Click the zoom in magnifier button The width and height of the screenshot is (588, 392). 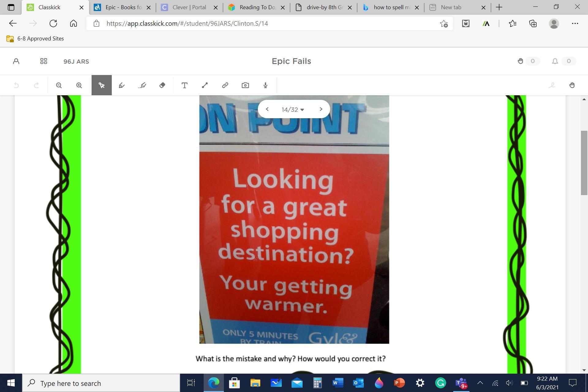pos(79,85)
